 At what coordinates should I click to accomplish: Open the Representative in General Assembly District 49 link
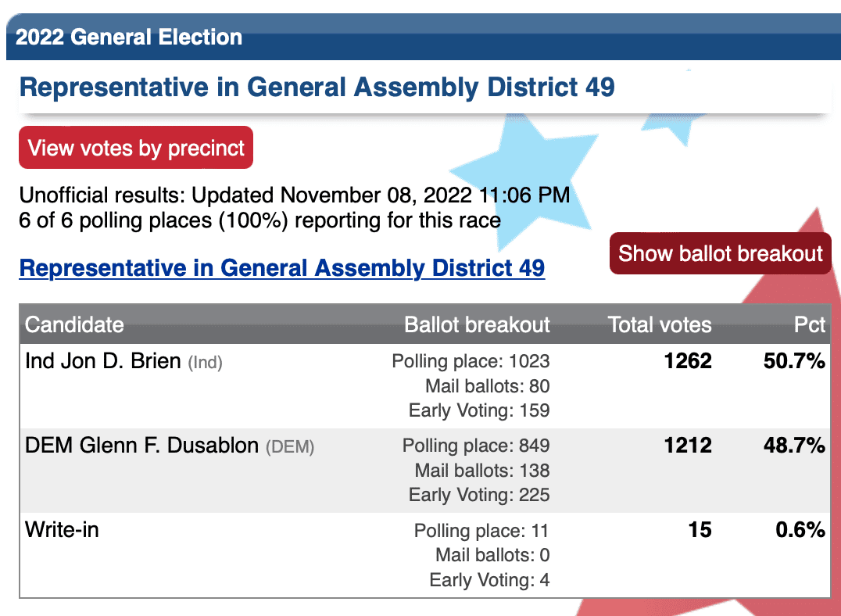tap(282, 268)
